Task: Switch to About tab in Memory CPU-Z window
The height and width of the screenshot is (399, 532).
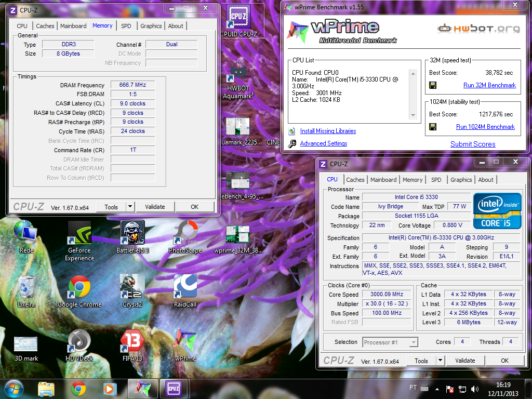Action: [x=176, y=26]
